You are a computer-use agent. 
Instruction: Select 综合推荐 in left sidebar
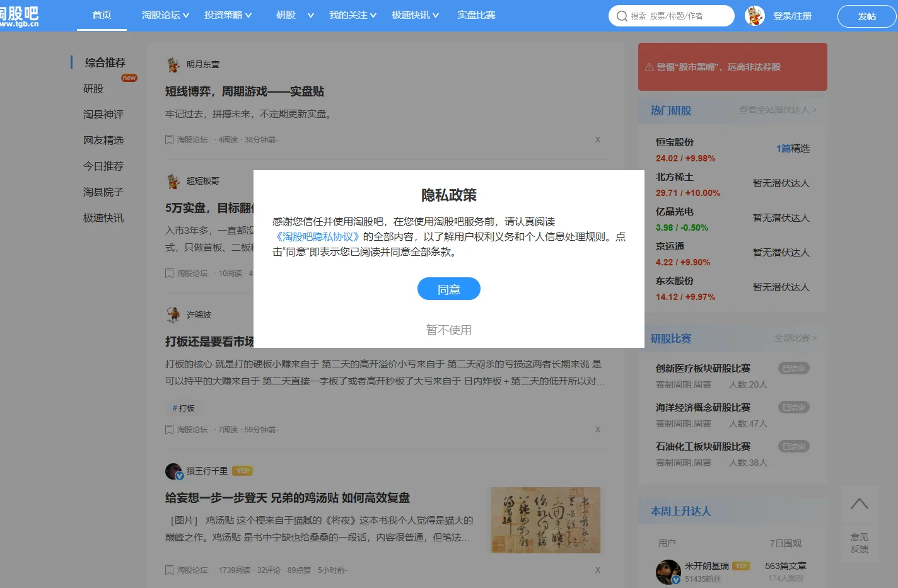tap(105, 62)
